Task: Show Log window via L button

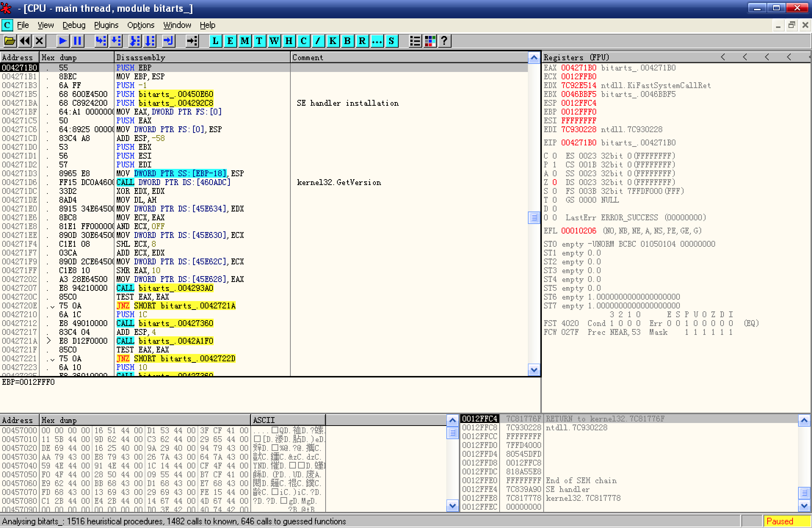Action: [215, 41]
